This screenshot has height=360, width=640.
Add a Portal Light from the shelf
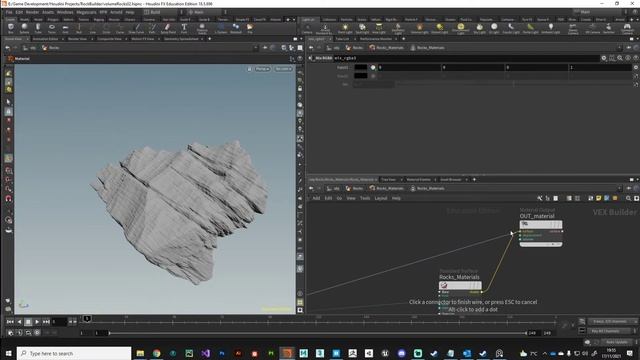click(x=530, y=28)
